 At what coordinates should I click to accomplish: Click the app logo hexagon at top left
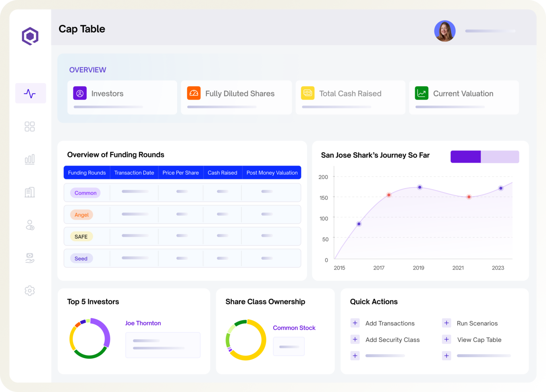click(x=30, y=36)
